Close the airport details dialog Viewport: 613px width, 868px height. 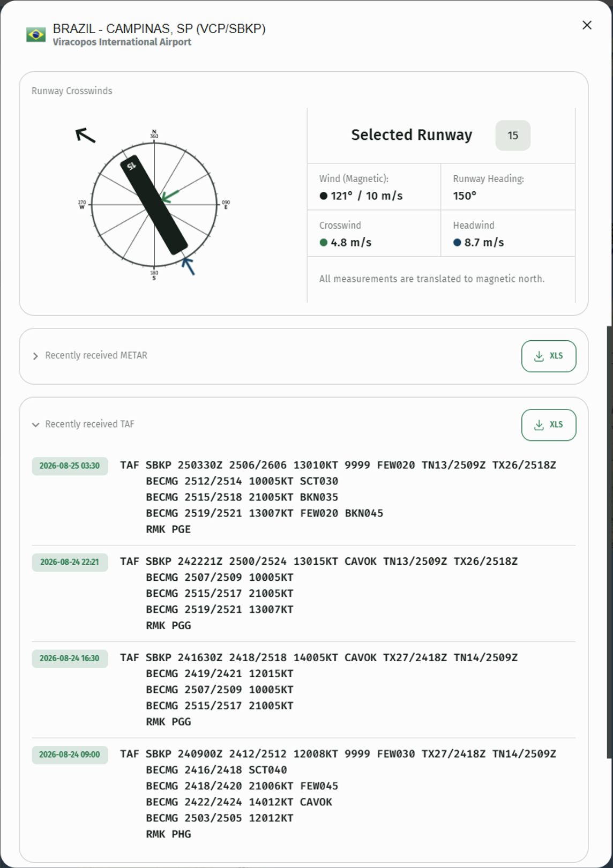click(x=587, y=25)
